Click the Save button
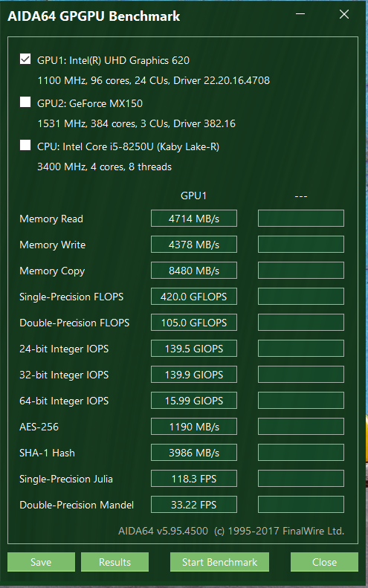Viewport: 368px width, 588px height. [41, 562]
